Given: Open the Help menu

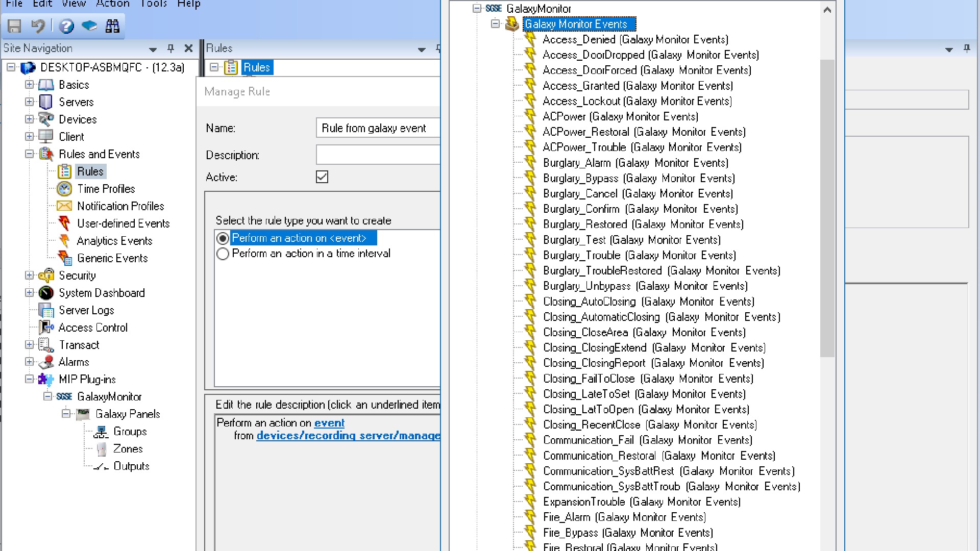Looking at the screenshot, I should click(x=188, y=4).
